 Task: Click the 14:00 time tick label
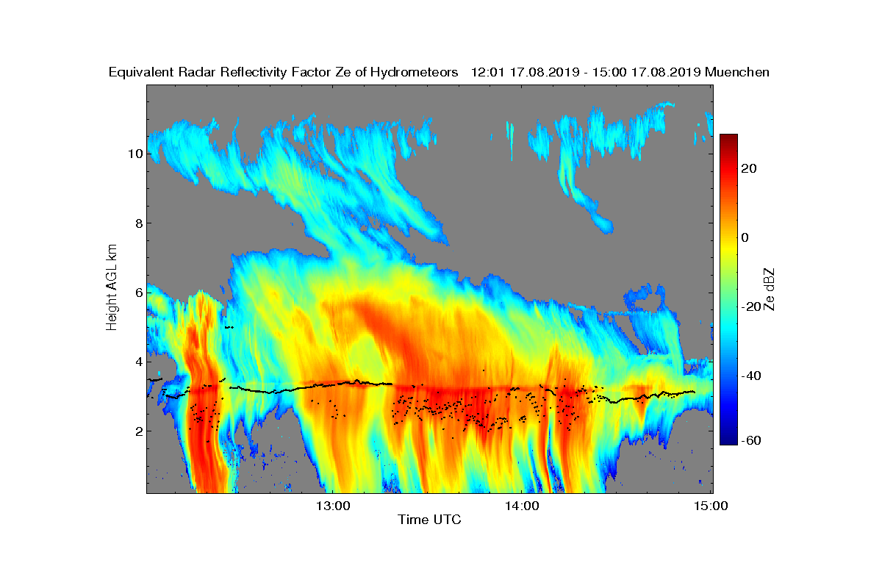(x=522, y=506)
